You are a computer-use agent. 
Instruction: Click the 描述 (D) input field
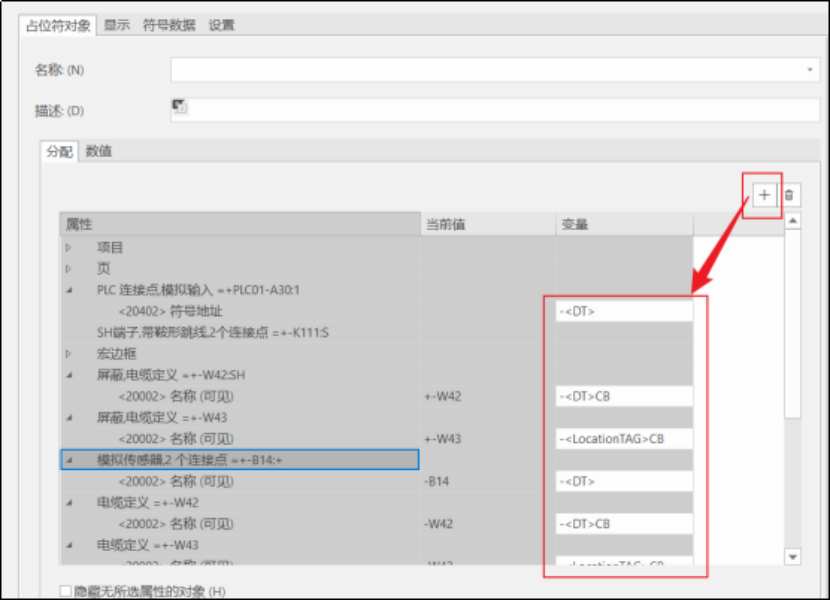click(495, 110)
